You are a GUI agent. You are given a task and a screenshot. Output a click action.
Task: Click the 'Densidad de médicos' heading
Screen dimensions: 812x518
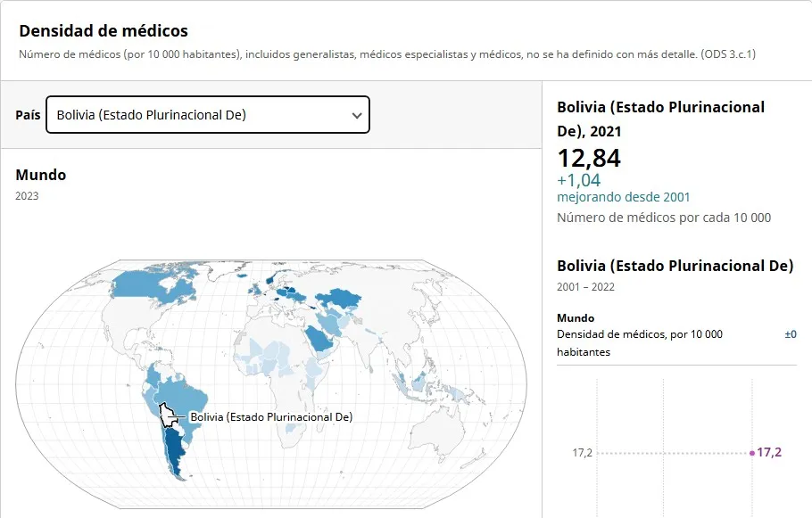(104, 31)
